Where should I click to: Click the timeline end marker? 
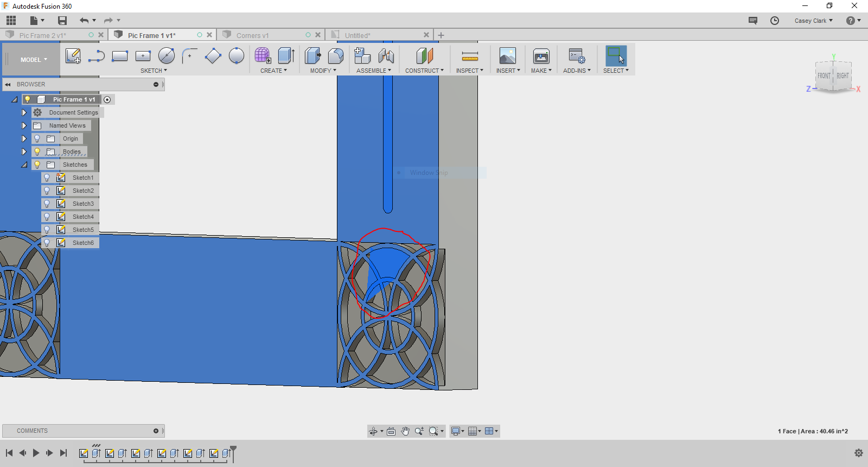(233, 454)
